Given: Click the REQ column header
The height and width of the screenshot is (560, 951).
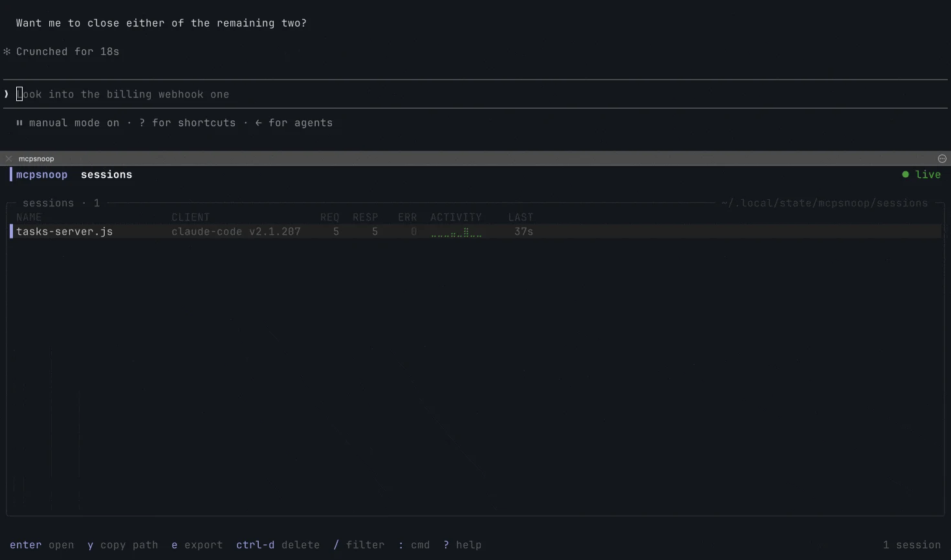Looking at the screenshot, I should [330, 217].
